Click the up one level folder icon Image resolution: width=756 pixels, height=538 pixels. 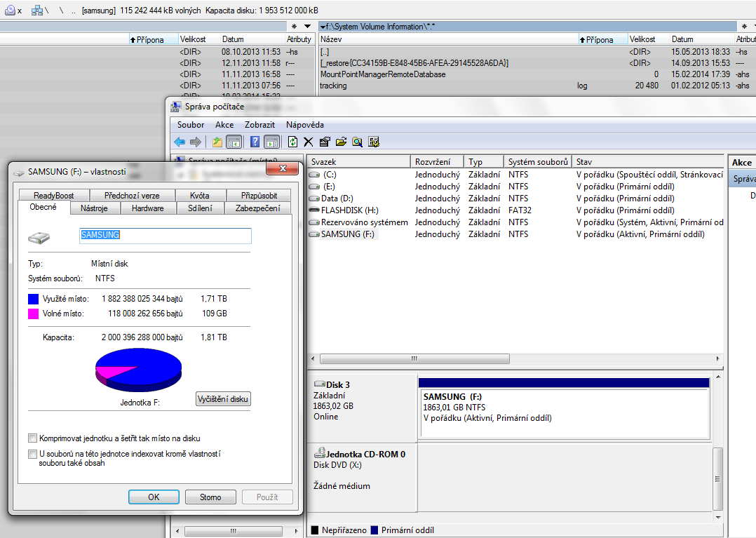click(217, 142)
